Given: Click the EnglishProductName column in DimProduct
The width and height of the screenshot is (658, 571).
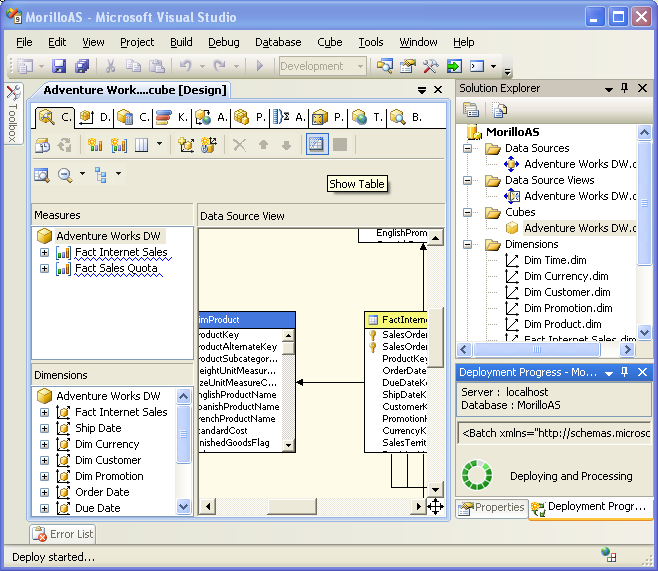Looking at the screenshot, I should 238,395.
